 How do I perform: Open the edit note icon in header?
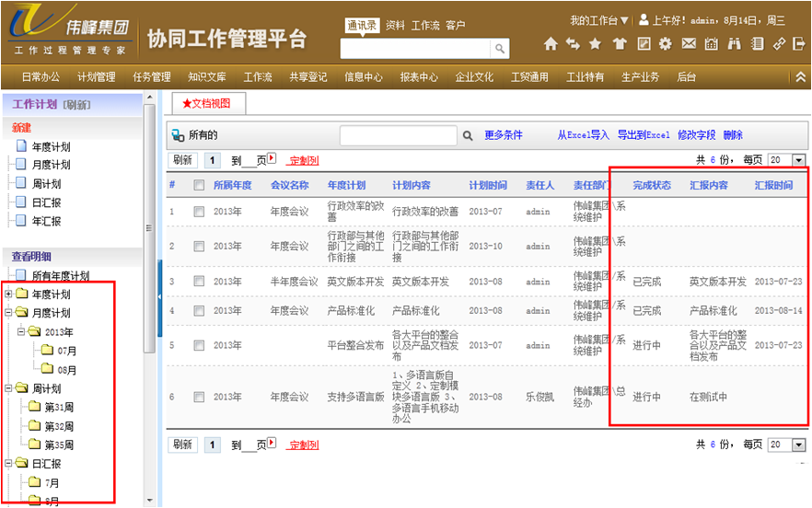644,44
